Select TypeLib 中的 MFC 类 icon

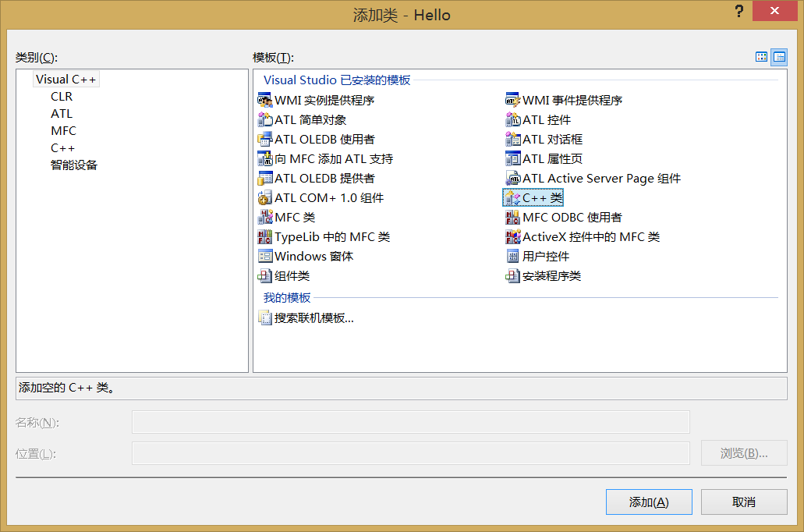tap(265, 237)
